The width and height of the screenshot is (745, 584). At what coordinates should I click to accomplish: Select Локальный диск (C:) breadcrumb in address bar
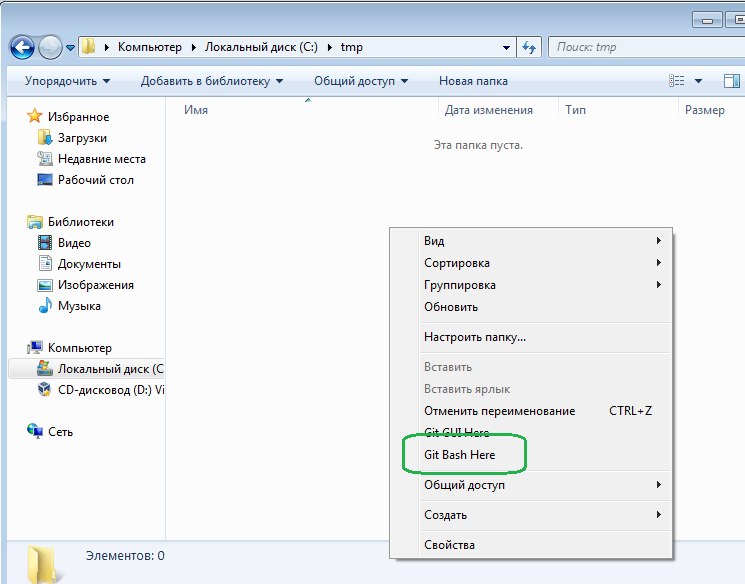(x=261, y=47)
